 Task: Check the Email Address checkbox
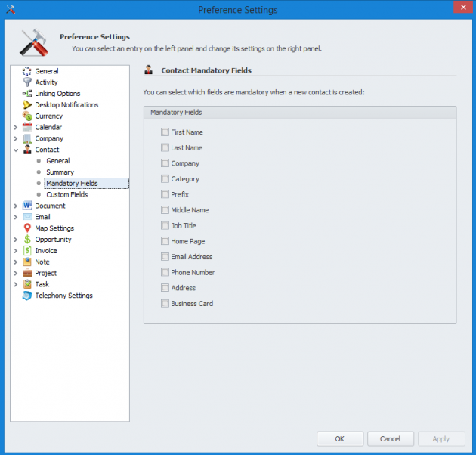(x=165, y=257)
